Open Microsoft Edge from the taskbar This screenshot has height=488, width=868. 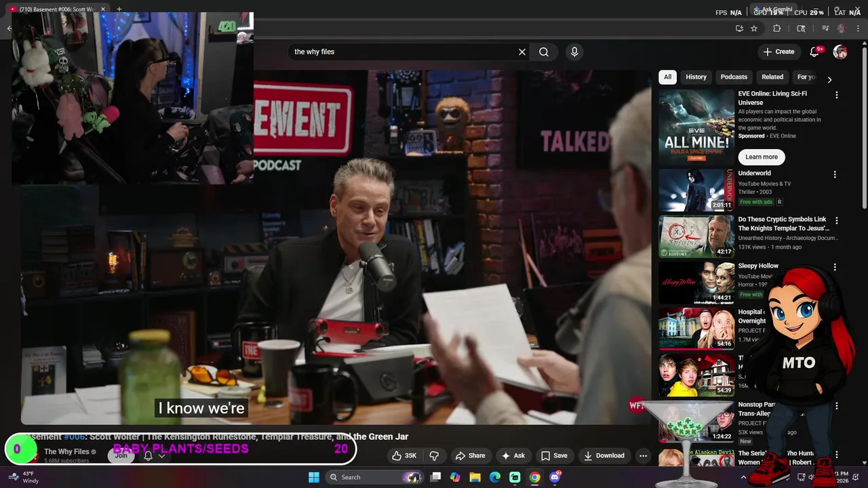pos(495,477)
